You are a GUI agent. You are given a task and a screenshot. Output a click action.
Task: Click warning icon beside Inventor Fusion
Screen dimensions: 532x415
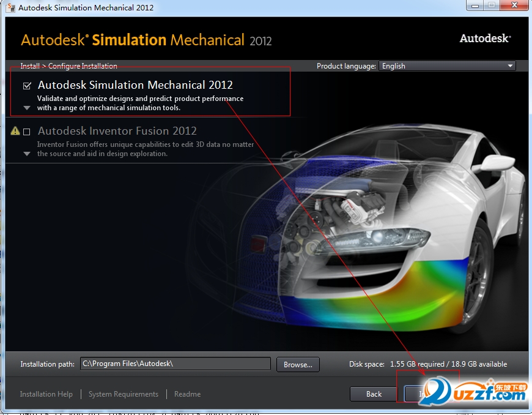[x=15, y=131]
